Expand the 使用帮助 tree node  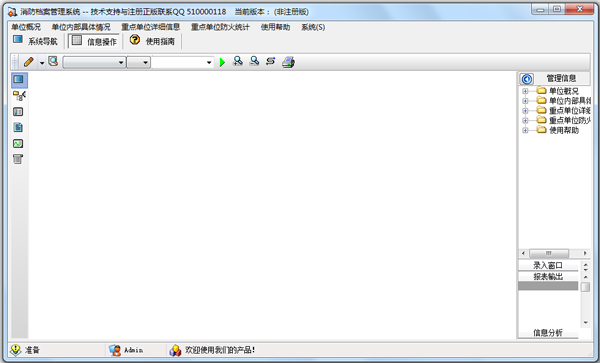(525, 130)
